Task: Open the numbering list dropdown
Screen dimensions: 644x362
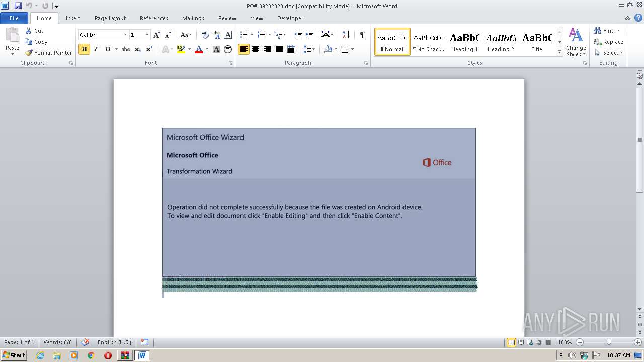Action: click(x=269, y=35)
